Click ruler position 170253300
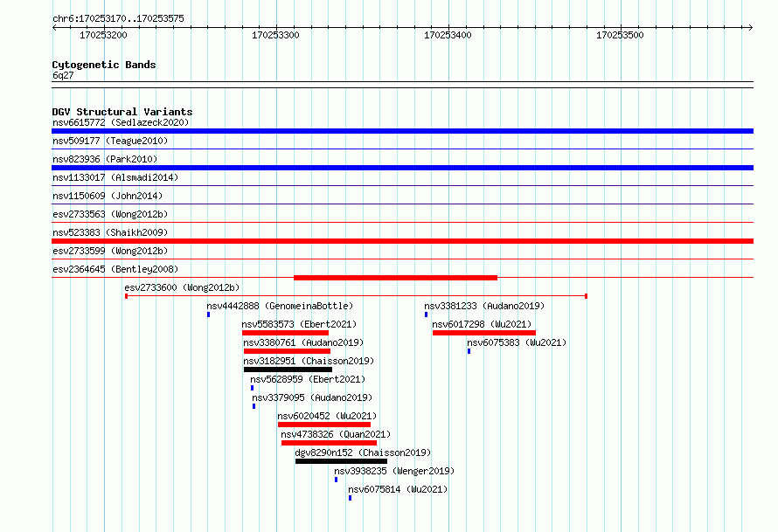The image size is (778, 532). point(275,35)
